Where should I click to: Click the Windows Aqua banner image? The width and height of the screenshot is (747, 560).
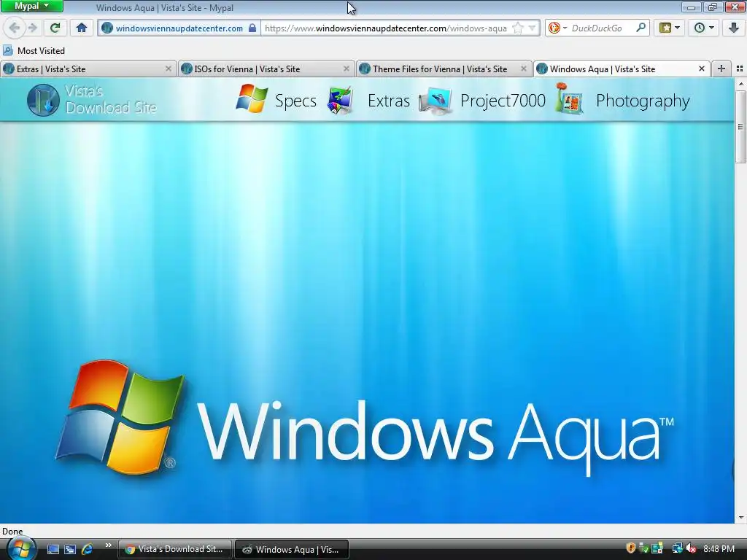367,324
